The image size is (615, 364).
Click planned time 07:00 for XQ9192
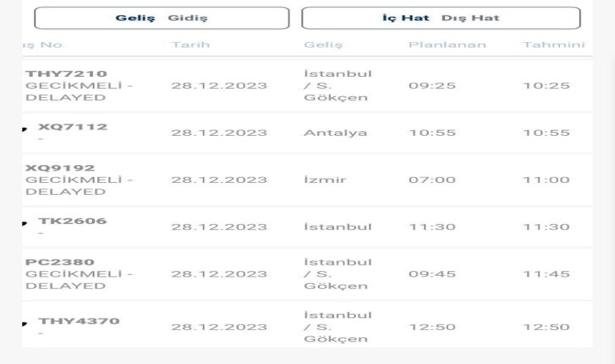(432, 180)
